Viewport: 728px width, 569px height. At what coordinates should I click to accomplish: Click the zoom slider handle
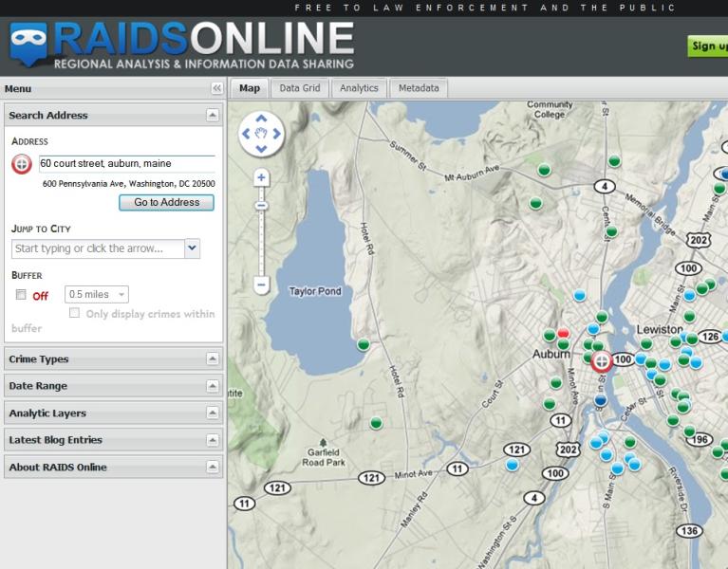(261, 206)
